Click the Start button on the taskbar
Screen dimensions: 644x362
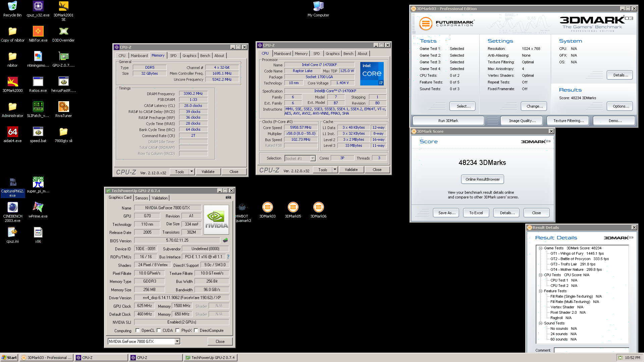9,358
